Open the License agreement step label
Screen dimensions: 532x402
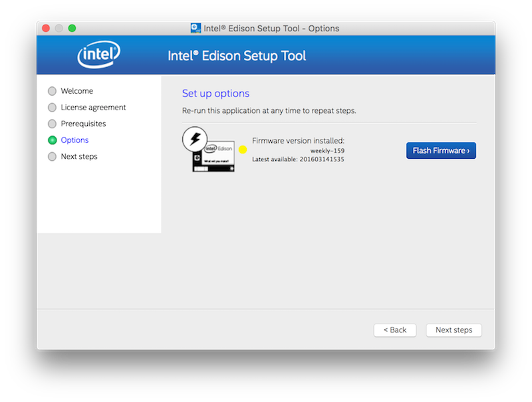click(x=93, y=108)
